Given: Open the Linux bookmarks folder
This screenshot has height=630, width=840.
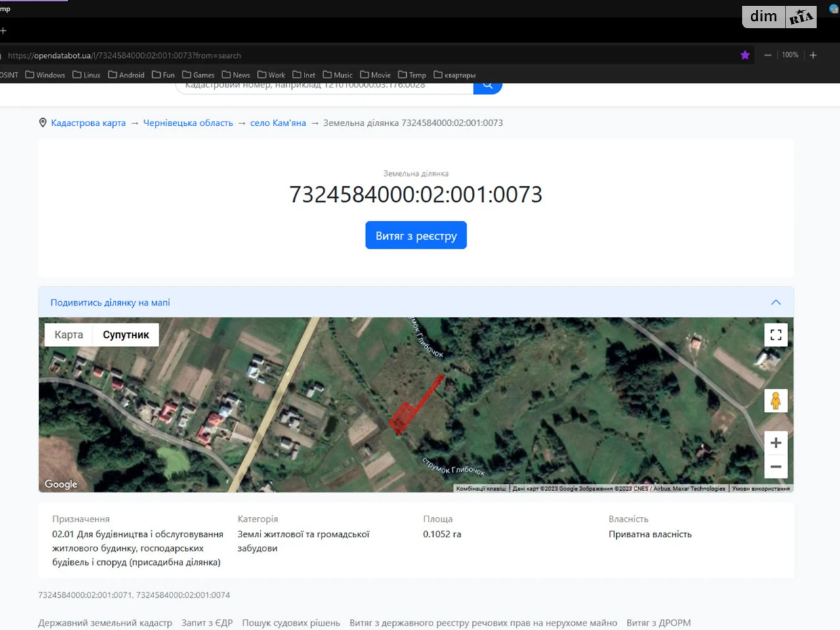Looking at the screenshot, I should point(87,75).
